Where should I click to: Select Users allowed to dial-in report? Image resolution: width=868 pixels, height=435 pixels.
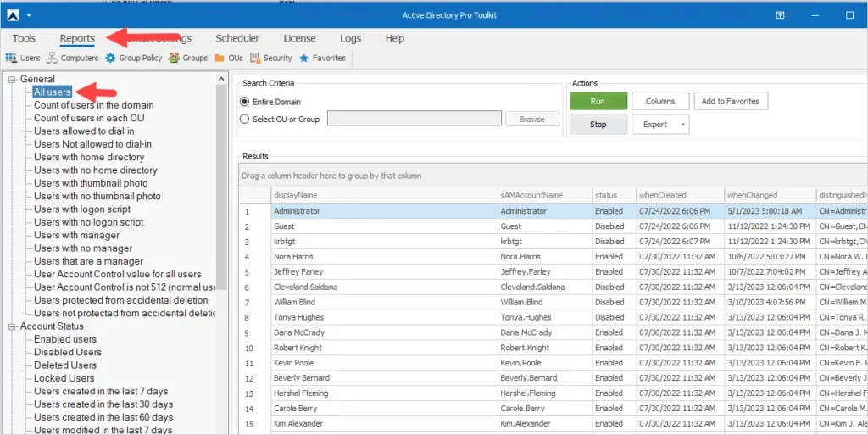[x=84, y=131]
